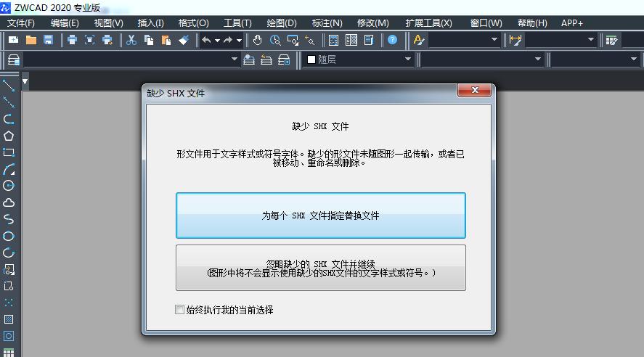Select the Circle draw tool

coord(9,186)
